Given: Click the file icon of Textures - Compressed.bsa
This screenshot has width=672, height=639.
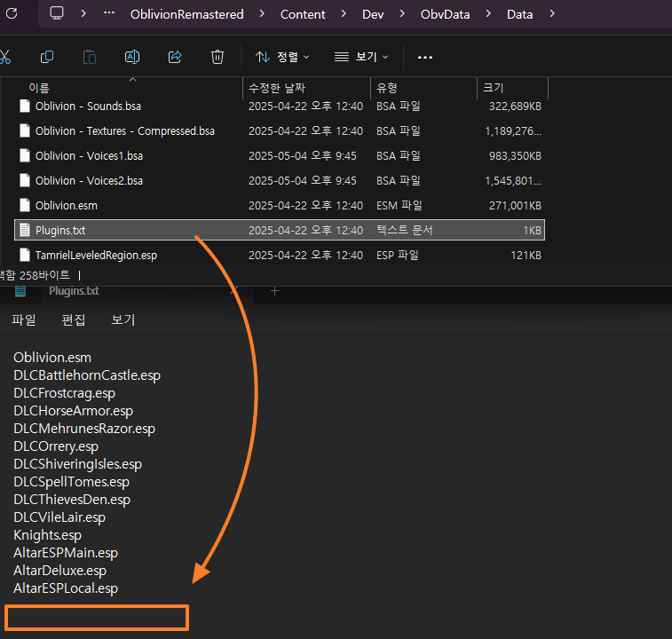Looking at the screenshot, I should point(25,130).
